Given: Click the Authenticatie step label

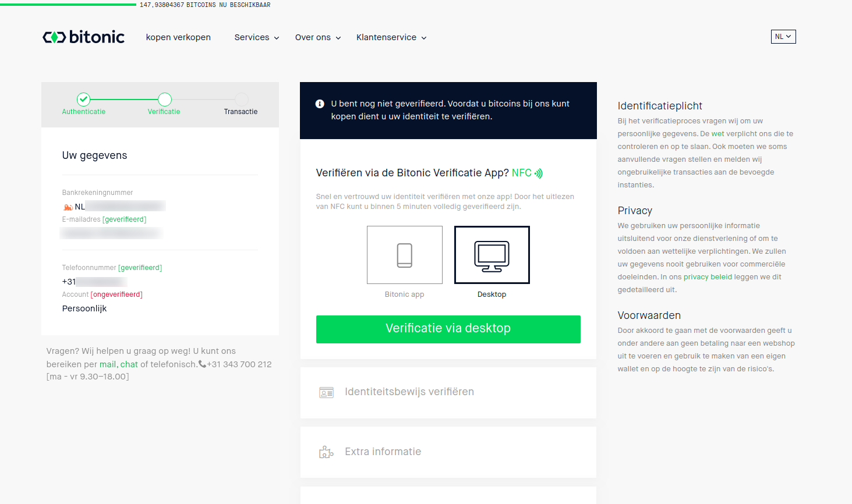Looking at the screenshot, I should [x=84, y=112].
